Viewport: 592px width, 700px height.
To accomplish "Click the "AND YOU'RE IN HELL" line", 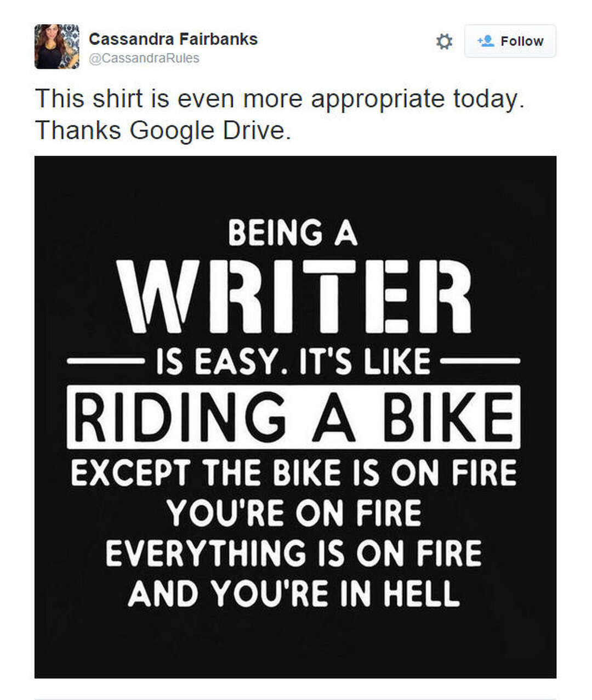I will (x=294, y=592).
